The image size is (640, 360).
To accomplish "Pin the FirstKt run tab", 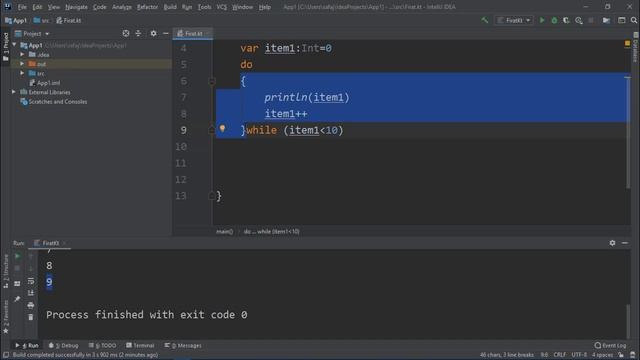I will (x=17, y=299).
